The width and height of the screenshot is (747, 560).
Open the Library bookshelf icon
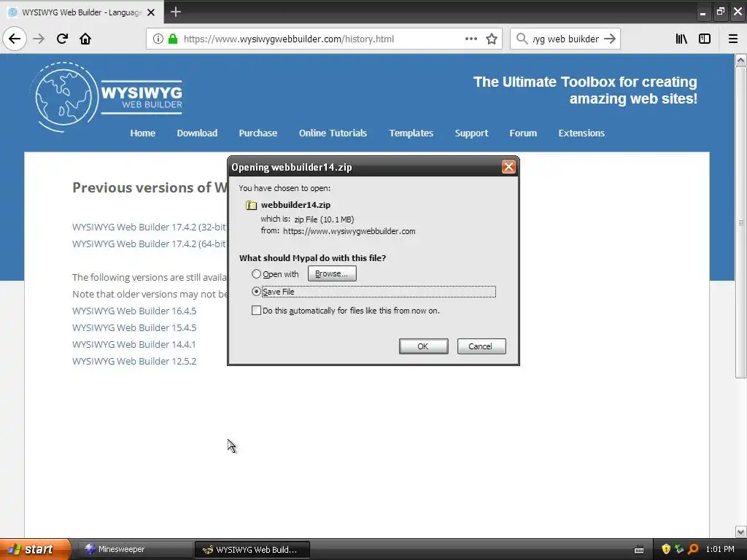pyautogui.click(x=681, y=39)
